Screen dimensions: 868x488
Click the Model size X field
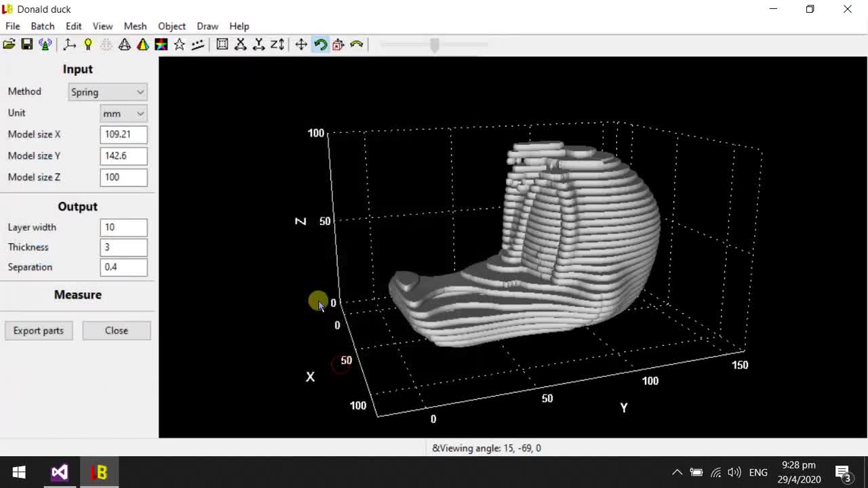[x=123, y=134]
